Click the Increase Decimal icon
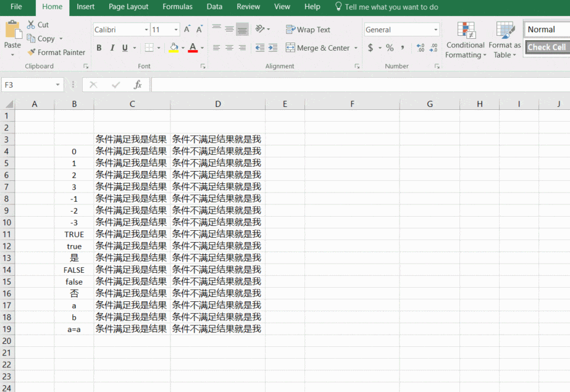Image resolution: width=570 pixels, height=392 pixels. (421, 48)
